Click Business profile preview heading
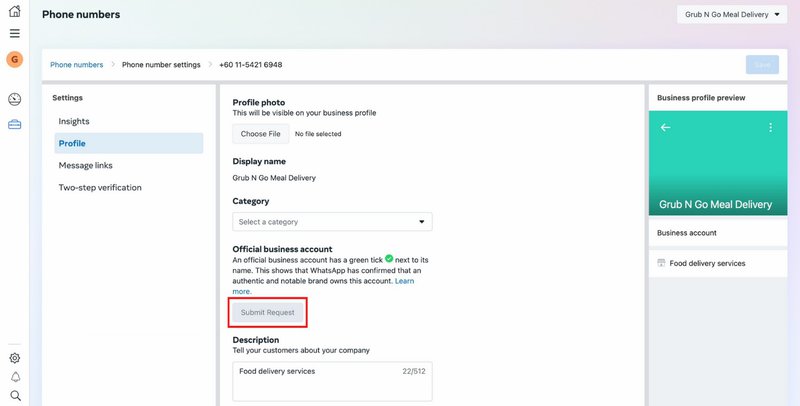 [x=701, y=97]
